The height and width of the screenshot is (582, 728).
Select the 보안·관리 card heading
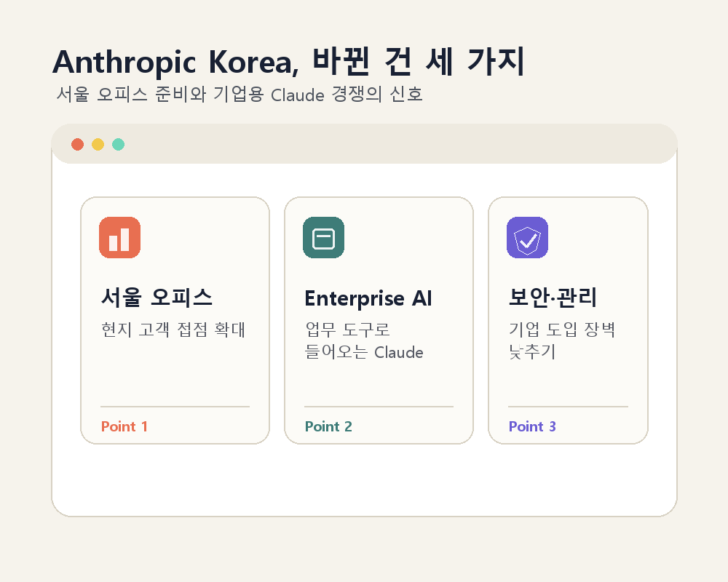(553, 298)
